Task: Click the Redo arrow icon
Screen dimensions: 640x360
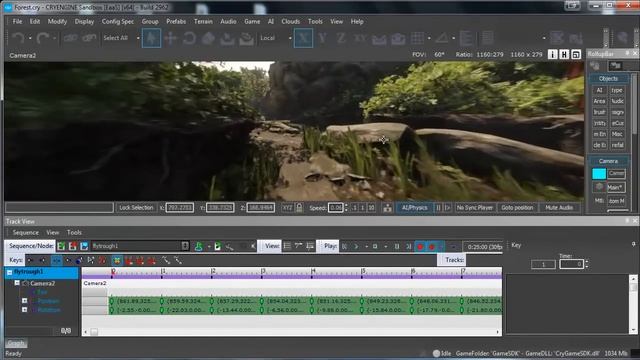Action: tap(42, 38)
